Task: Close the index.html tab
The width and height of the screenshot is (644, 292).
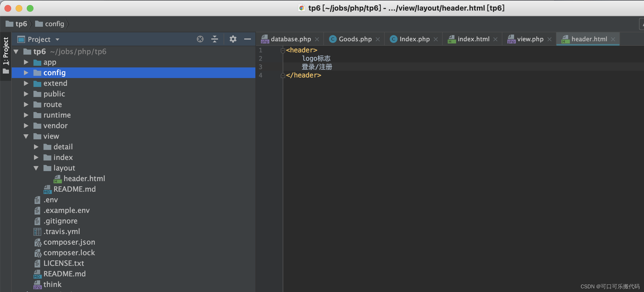Action: point(495,39)
